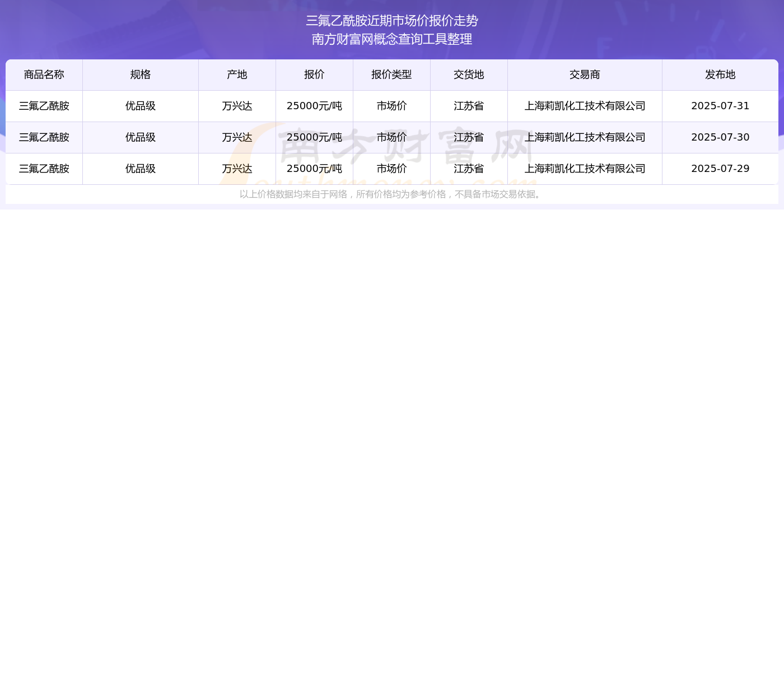Click the subtitle 南方财富网概念查询工具整理

pos(392,39)
